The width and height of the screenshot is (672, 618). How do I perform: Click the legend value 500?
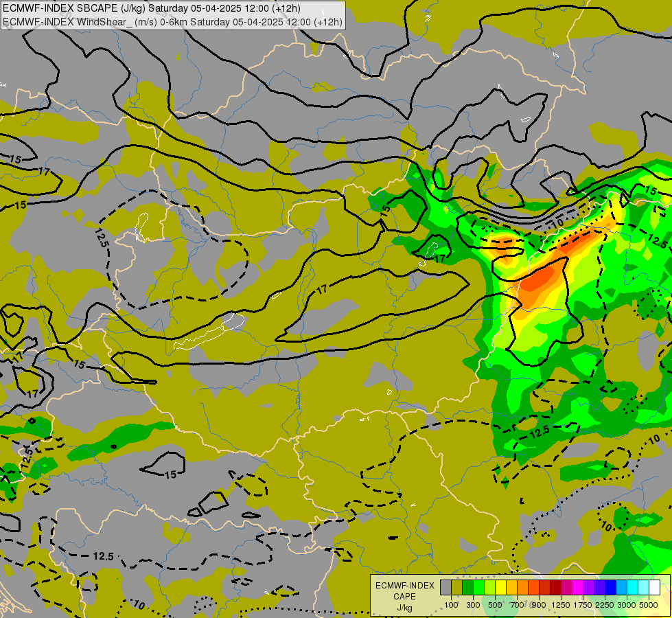coord(495,605)
